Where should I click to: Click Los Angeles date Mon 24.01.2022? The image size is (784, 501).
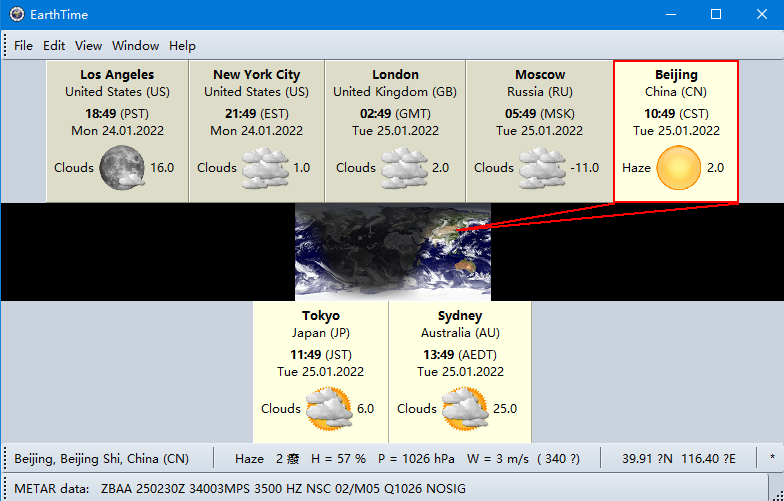coord(117,131)
